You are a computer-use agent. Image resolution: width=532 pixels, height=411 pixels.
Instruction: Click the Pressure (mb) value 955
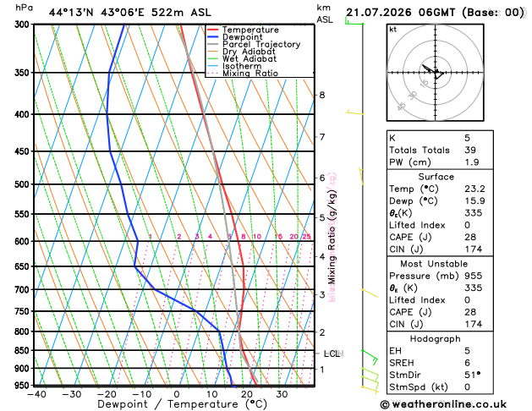474,276
